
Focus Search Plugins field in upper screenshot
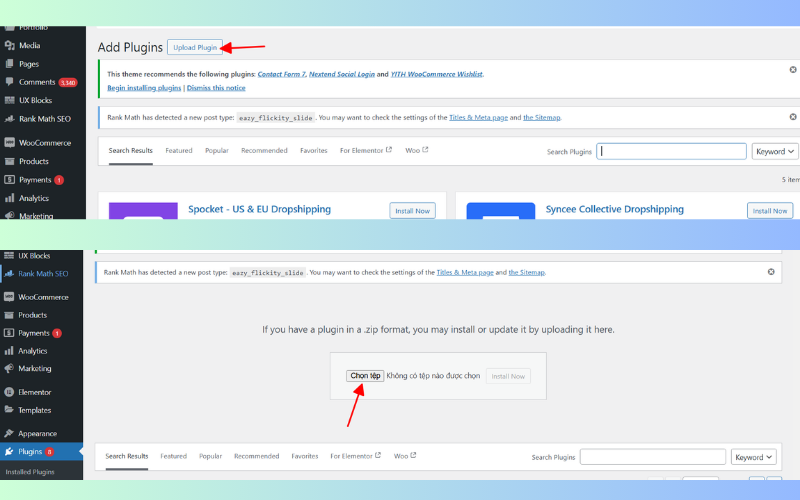click(x=671, y=151)
